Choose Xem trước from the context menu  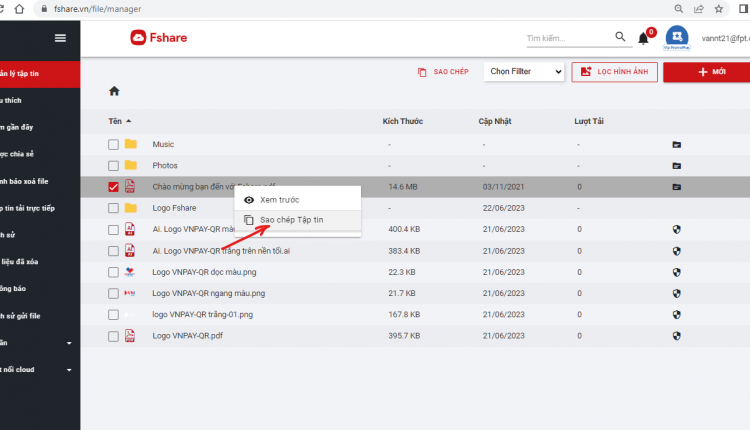(298, 199)
